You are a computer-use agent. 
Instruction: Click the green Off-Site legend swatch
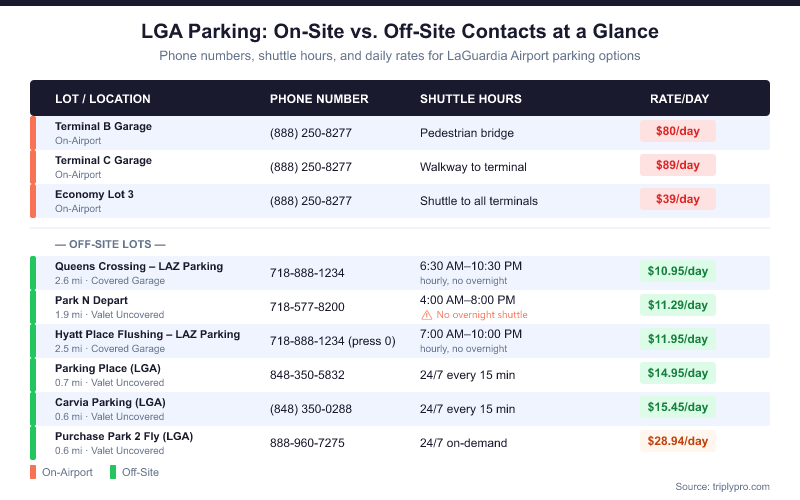pos(114,472)
